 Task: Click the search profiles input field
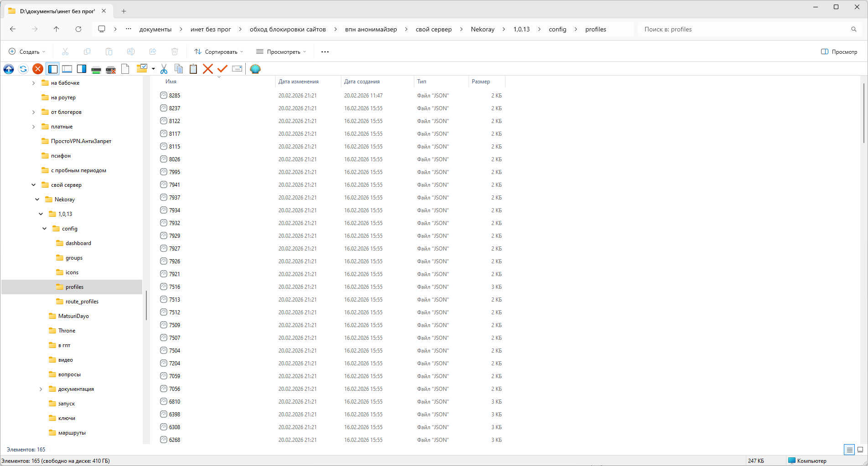(x=743, y=29)
